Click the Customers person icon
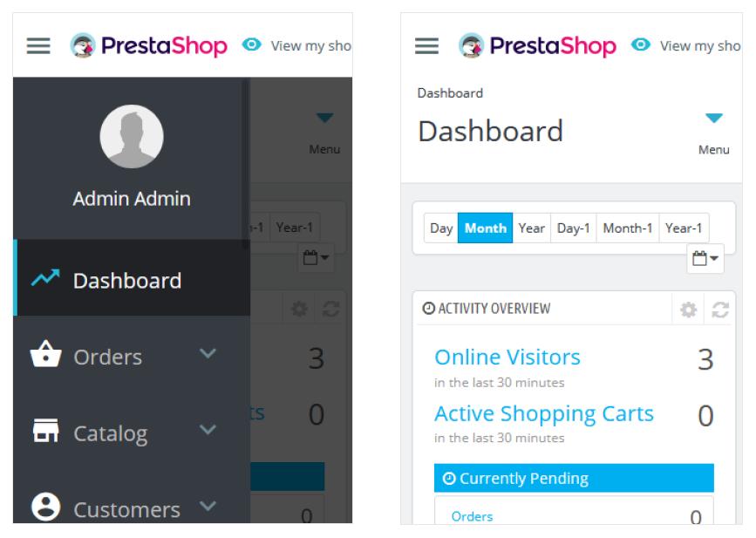 46,507
